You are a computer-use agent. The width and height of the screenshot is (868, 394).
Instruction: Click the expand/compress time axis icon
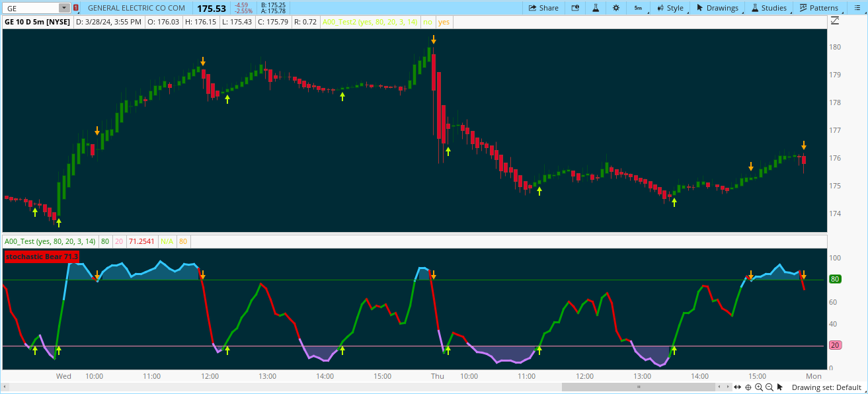[x=738, y=387]
